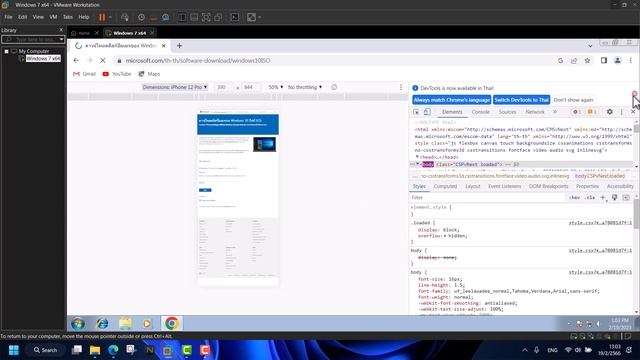The width and height of the screenshot is (640, 360).
Task: Open the dropdown arrow next to the pause button
Action: click(x=110, y=17)
